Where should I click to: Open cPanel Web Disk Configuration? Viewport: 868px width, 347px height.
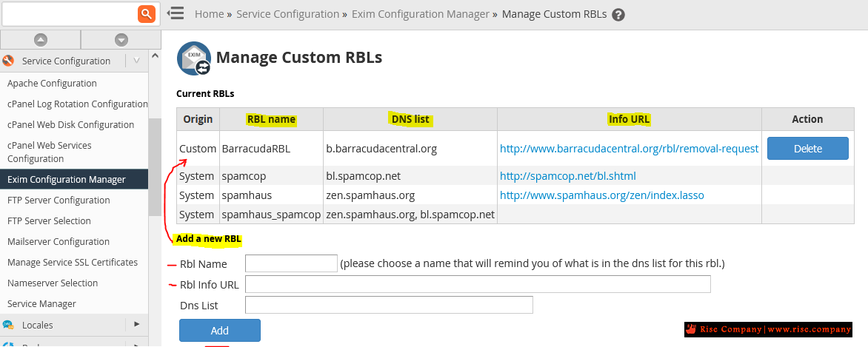coord(71,124)
